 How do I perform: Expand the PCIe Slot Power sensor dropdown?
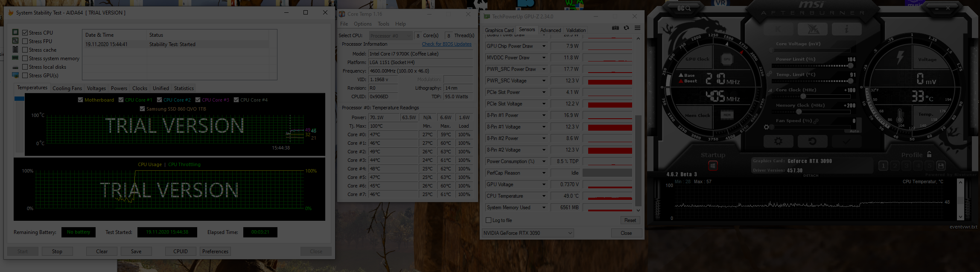tap(544, 92)
